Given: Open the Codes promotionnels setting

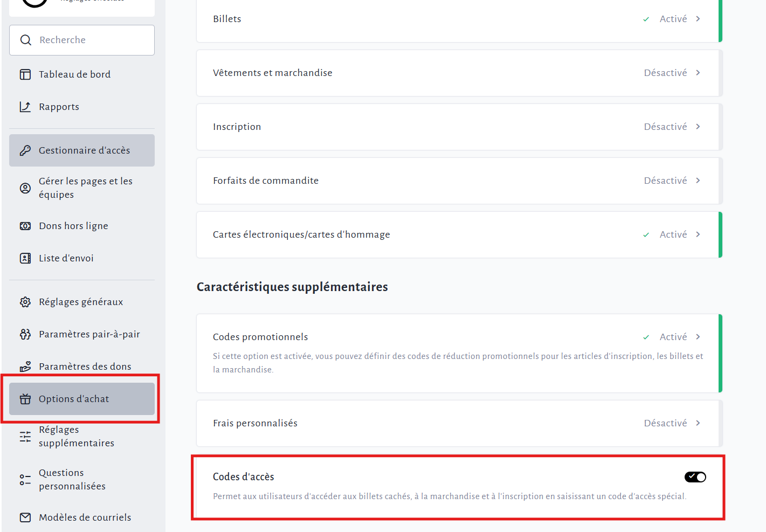Looking at the screenshot, I should (458, 337).
